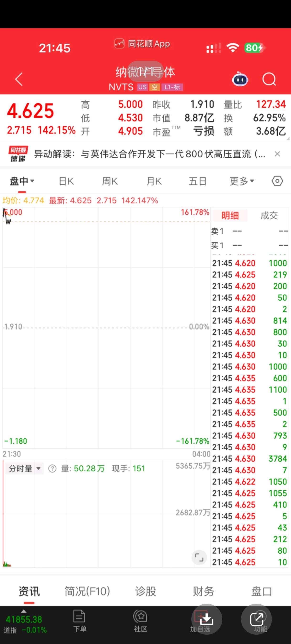Switch to 日K chart tab

(66, 181)
